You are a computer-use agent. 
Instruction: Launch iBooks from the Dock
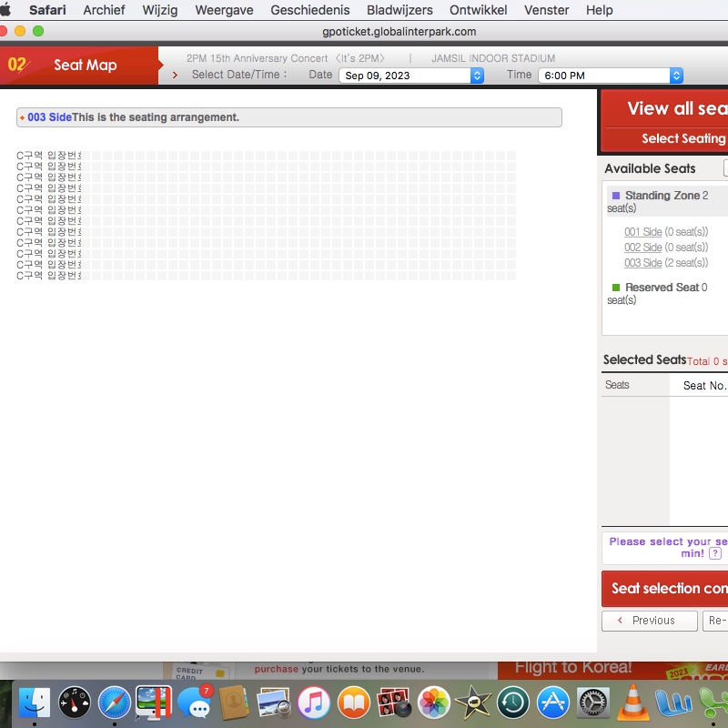tap(354, 702)
